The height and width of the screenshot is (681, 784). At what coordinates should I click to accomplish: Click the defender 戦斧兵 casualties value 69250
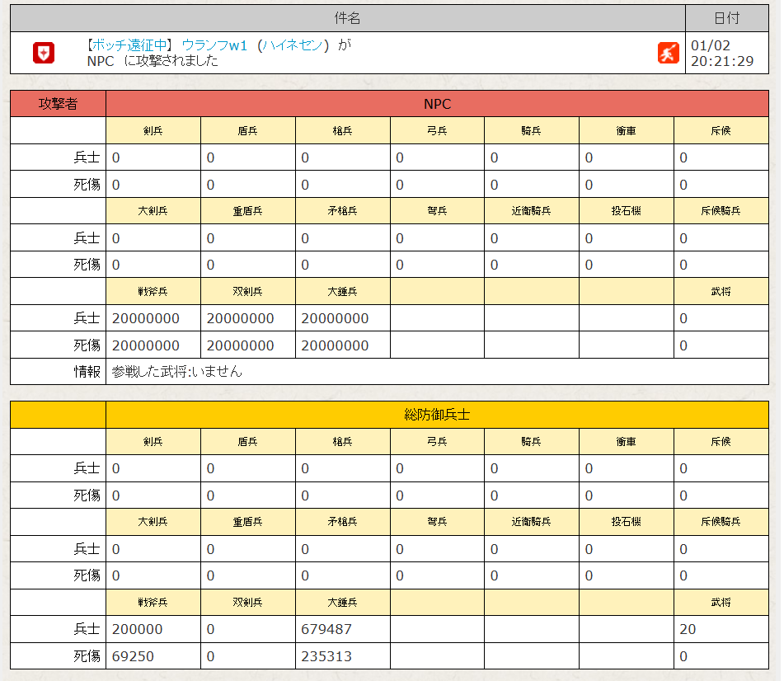point(133,656)
